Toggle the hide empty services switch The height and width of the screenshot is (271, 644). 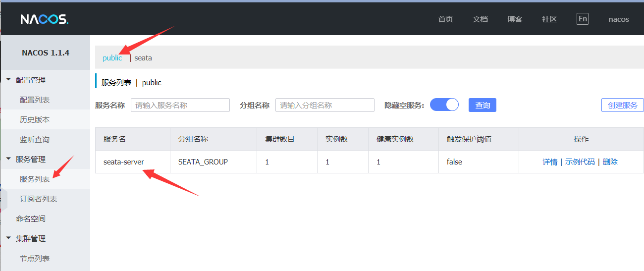coord(444,105)
